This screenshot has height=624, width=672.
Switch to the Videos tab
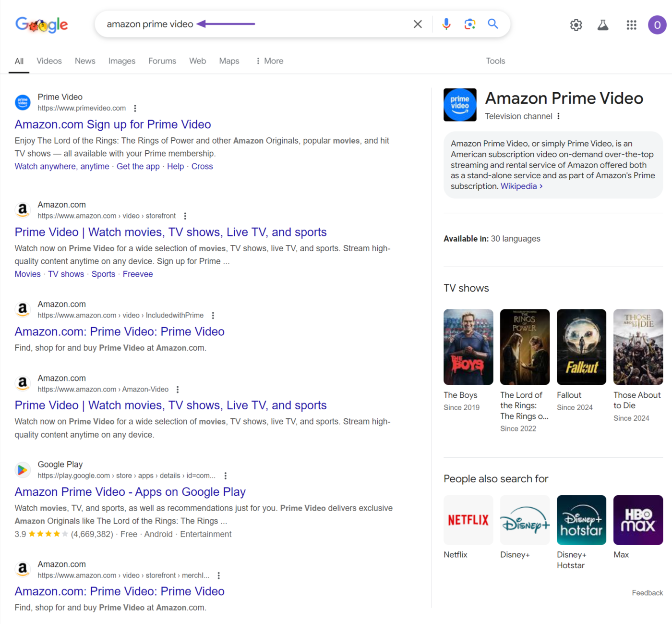click(x=49, y=61)
